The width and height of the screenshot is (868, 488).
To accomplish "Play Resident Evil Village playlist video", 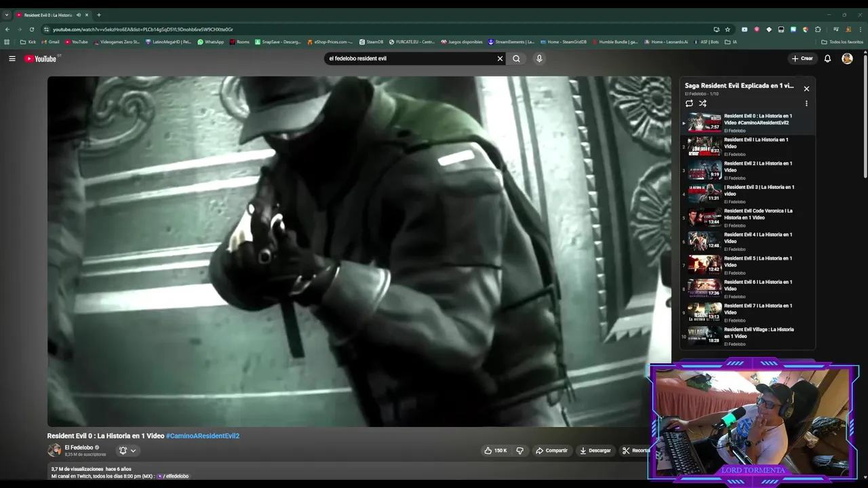I will 747,336.
